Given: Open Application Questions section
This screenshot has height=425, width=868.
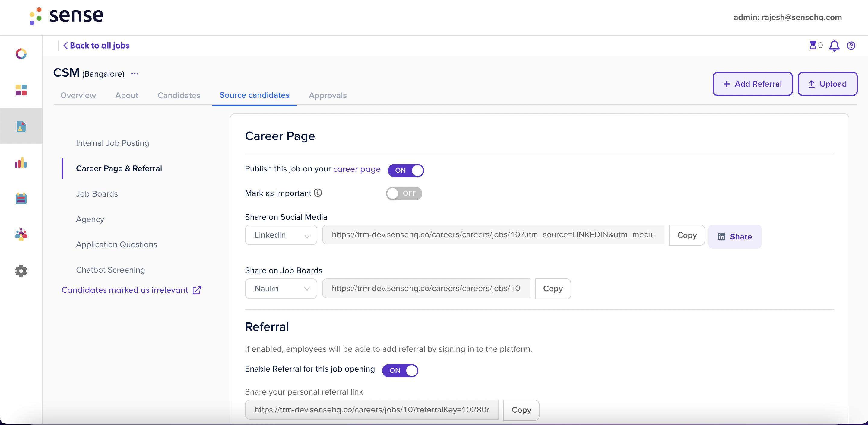Looking at the screenshot, I should point(117,244).
